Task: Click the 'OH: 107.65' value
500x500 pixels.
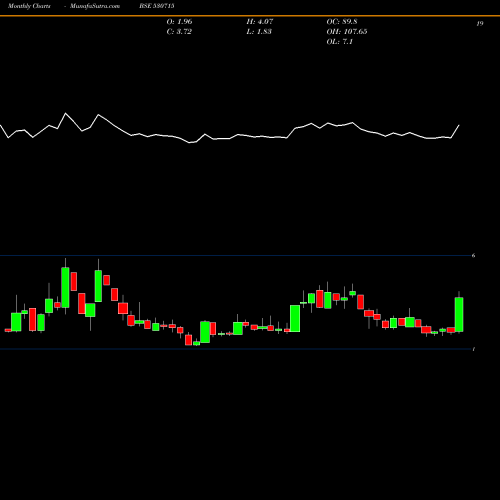Action: [347, 32]
